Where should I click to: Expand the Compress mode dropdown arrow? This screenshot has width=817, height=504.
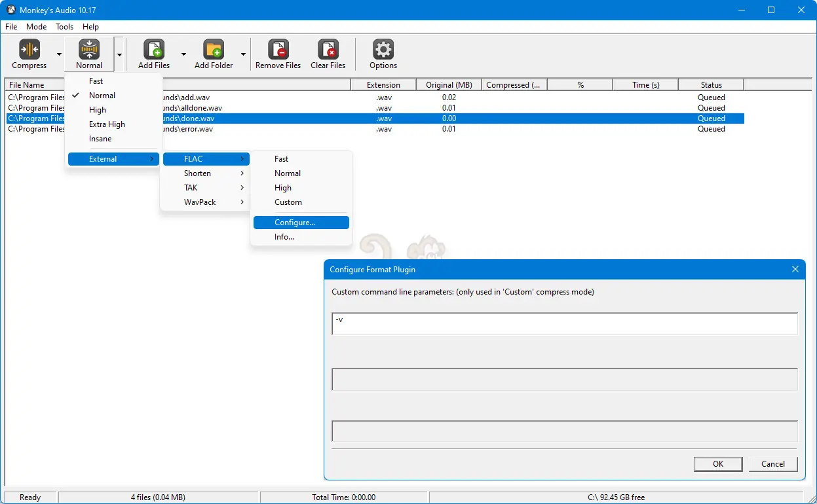[59, 54]
